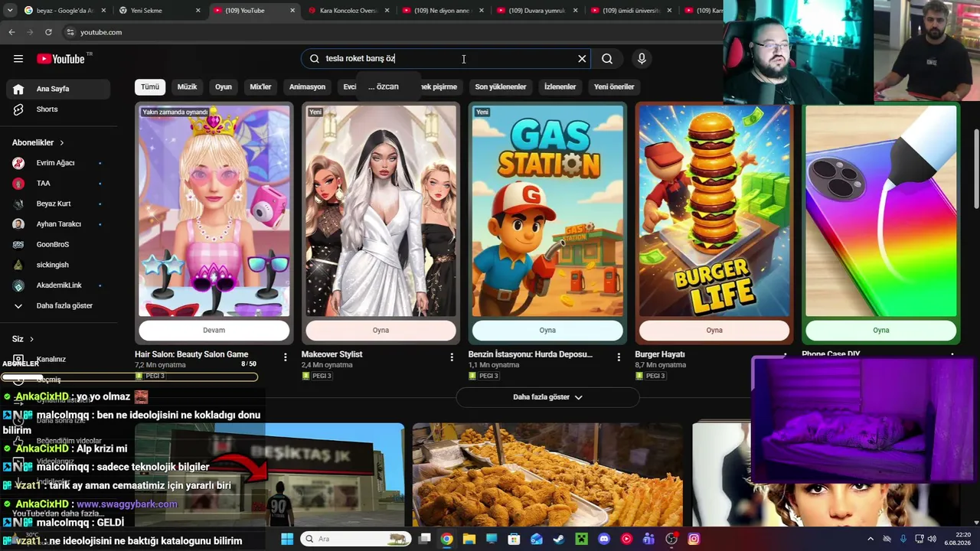Click Oyna for Benzin İstasyonu

[x=547, y=331]
